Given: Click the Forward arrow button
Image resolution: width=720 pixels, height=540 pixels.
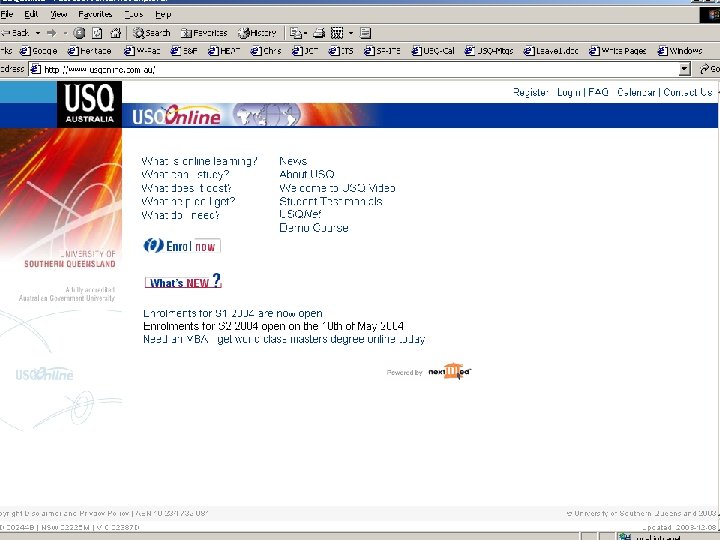Looking at the screenshot, I should pos(51,33).
